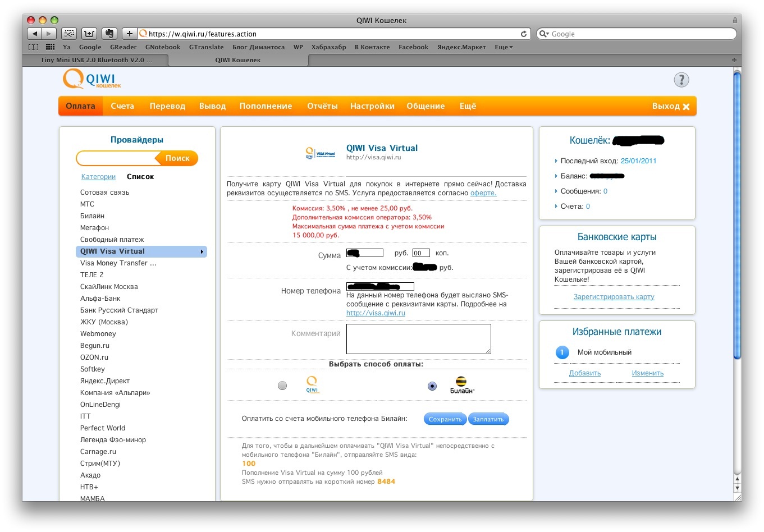
Task: Click the QIWI Кошелек logo
Action: pos(92,79)
